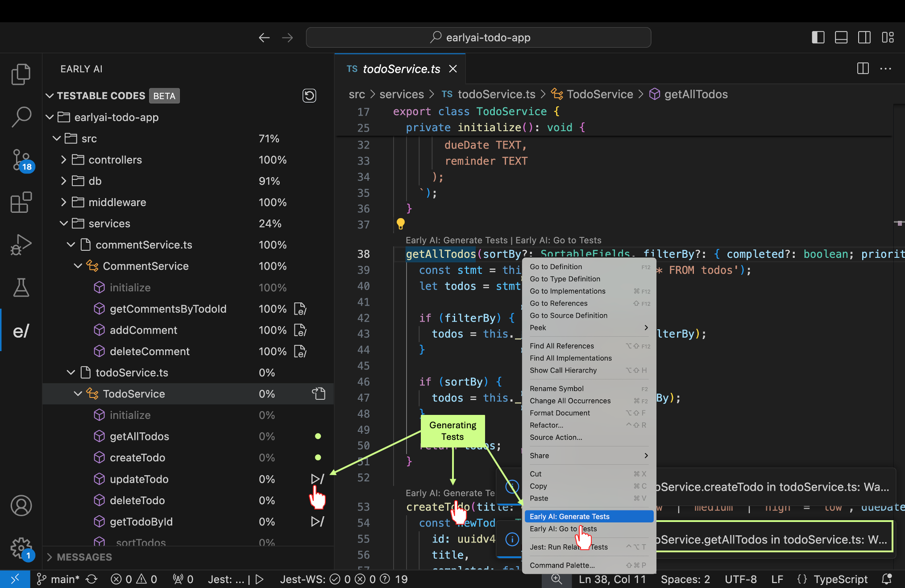Click the lightbulb code action icon
Screen dimensions: 905x588
click(400, 223)
